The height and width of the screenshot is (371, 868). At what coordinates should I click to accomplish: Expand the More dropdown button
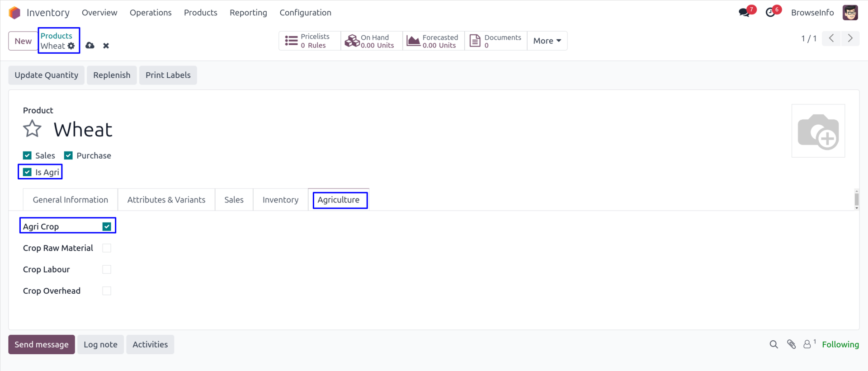pos(547,41)
